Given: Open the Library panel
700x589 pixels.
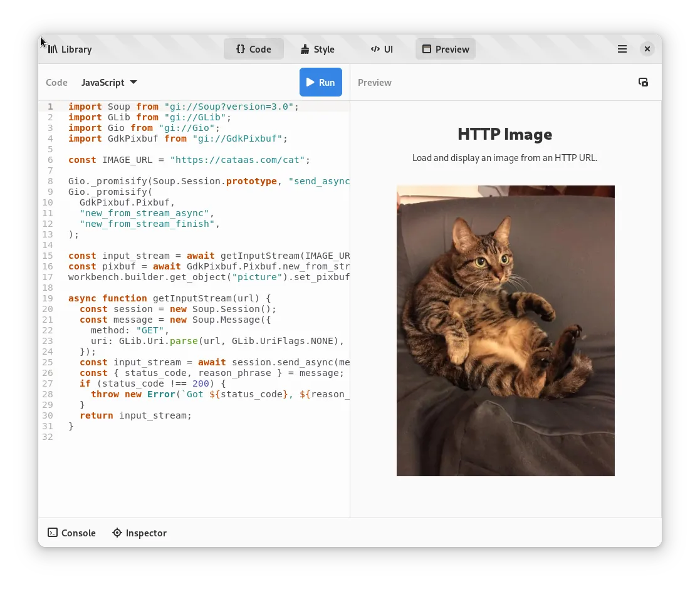Looking at the screenshot, I should (70, 50).
